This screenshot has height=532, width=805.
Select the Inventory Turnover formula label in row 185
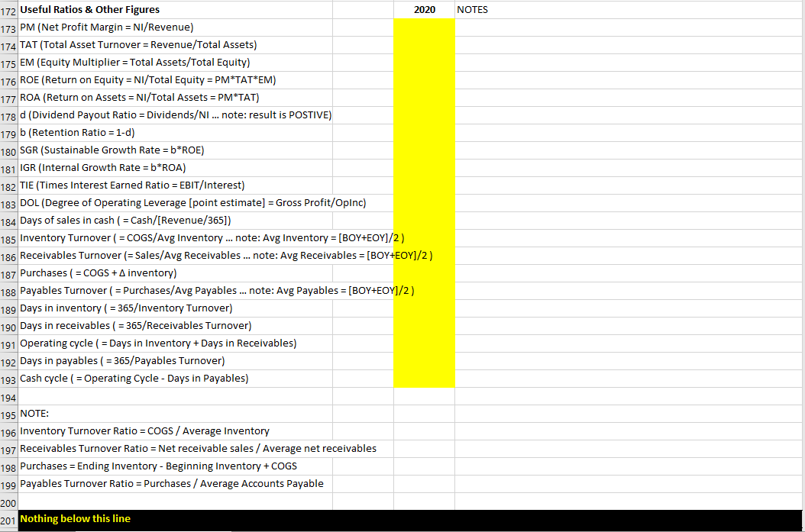click(x=212, y=238)
